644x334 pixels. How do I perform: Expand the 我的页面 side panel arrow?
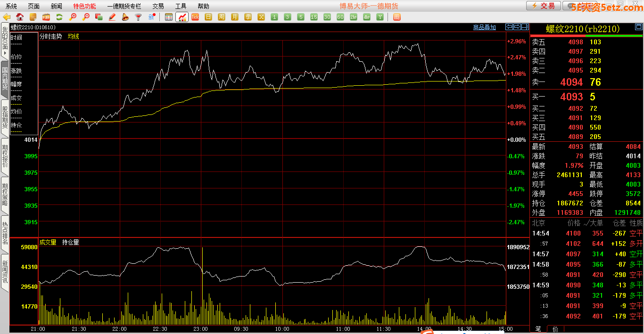point(5,53)
